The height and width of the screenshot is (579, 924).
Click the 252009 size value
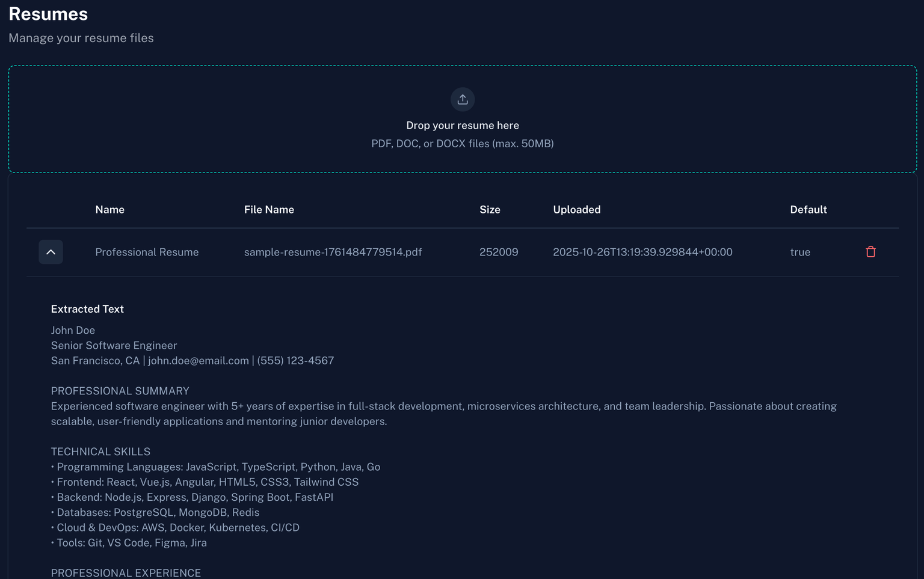(x=498, y=252)
